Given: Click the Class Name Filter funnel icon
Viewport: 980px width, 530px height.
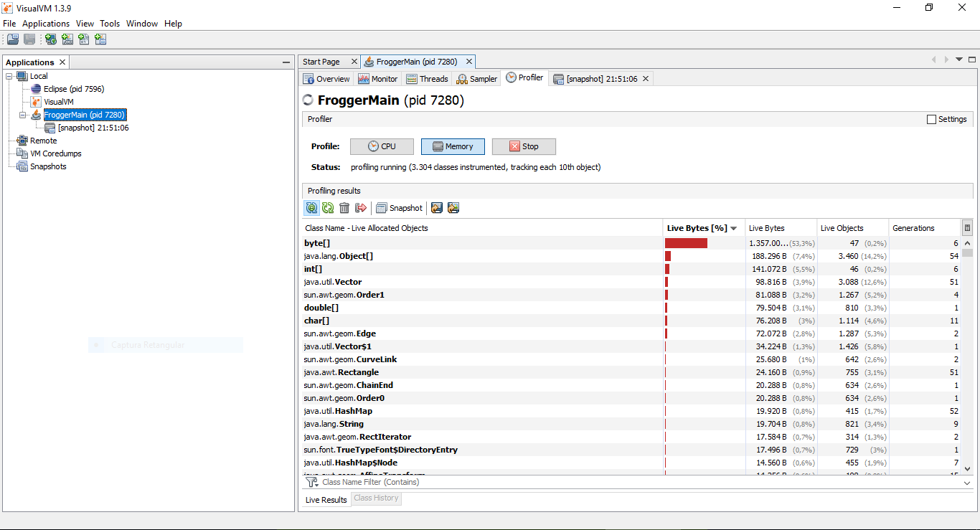Looking at the screenshot, I should point(312,482).
